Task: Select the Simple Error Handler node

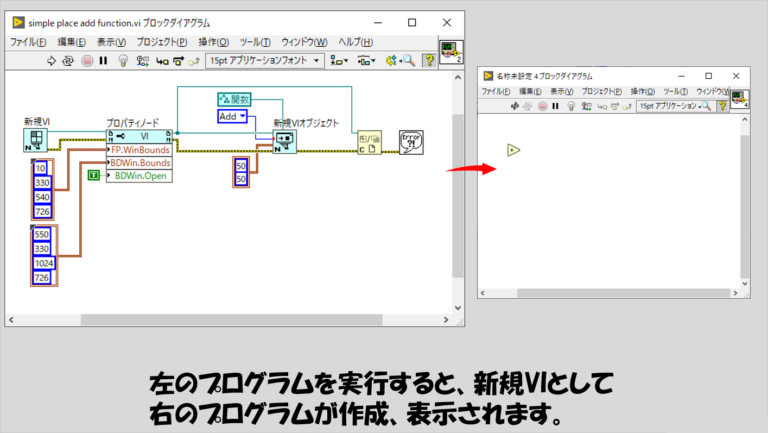Action: point(411,143)
